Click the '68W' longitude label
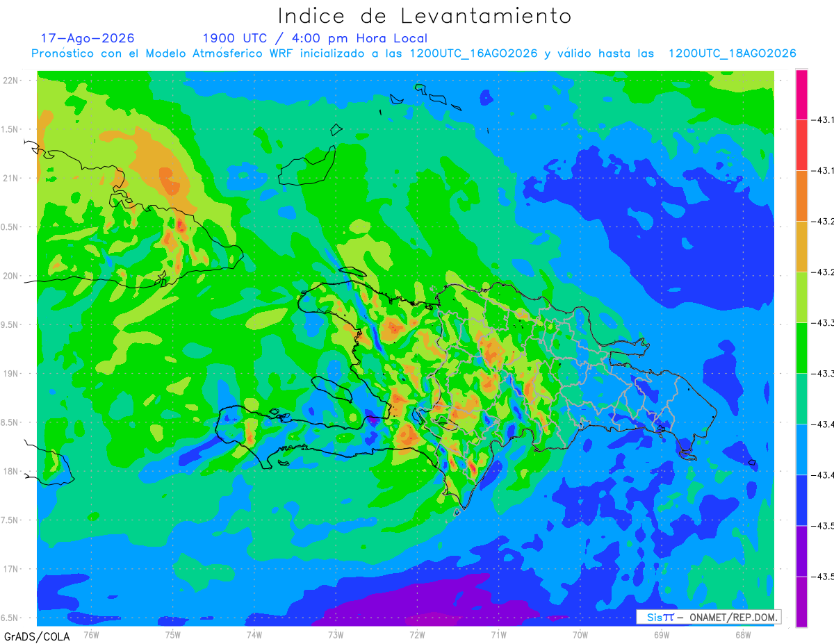 click(743, 634)
